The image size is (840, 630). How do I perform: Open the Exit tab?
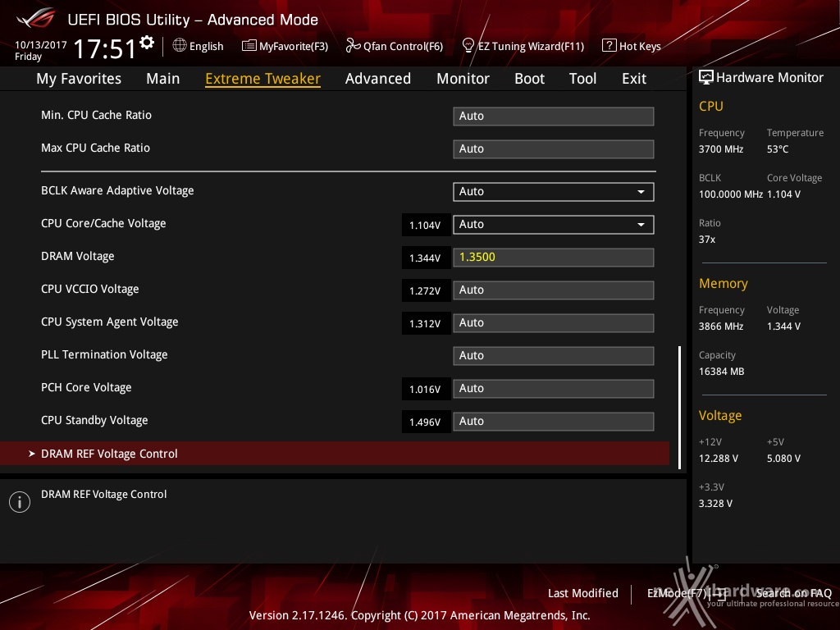click(x=634, y=79)
